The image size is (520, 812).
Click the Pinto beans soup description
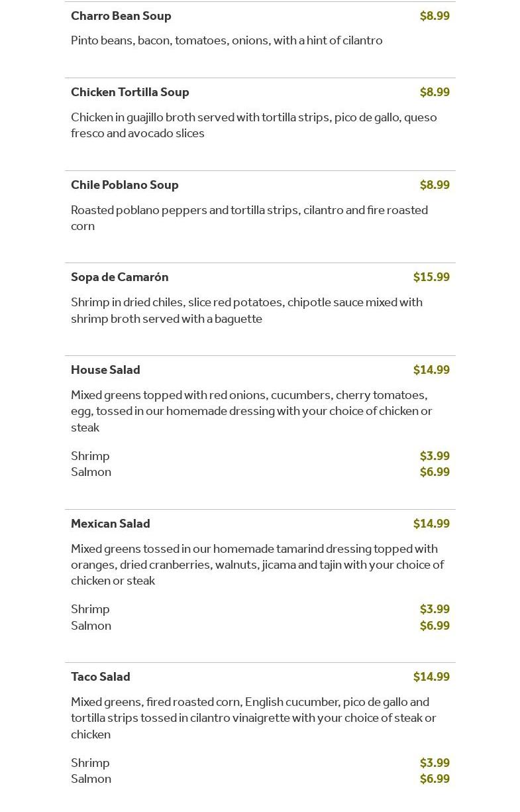click(x=227, y=40)
